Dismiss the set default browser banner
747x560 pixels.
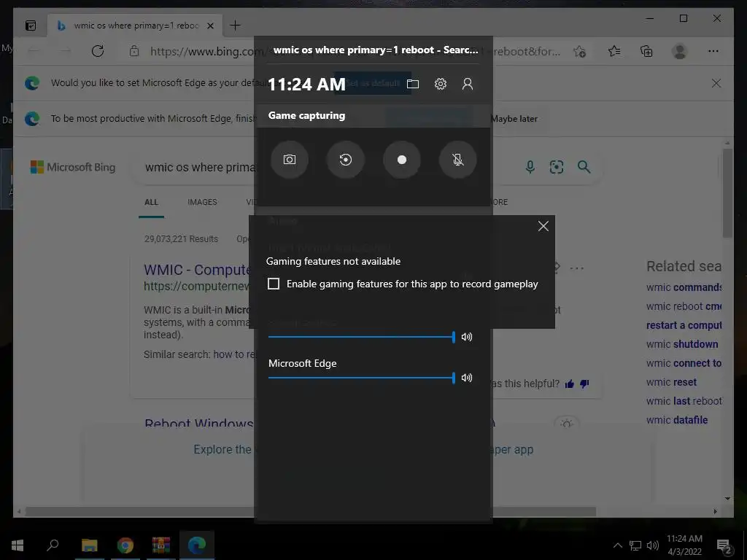point(716,83)
